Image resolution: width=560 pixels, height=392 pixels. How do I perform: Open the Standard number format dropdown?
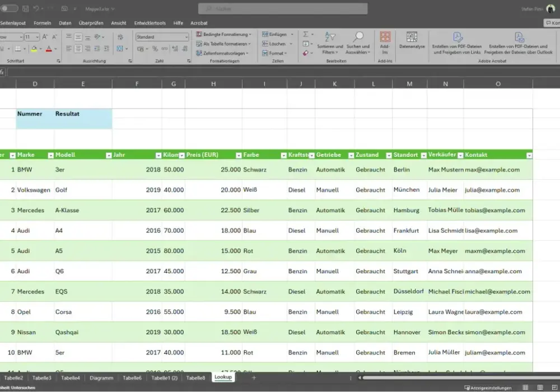186,37
